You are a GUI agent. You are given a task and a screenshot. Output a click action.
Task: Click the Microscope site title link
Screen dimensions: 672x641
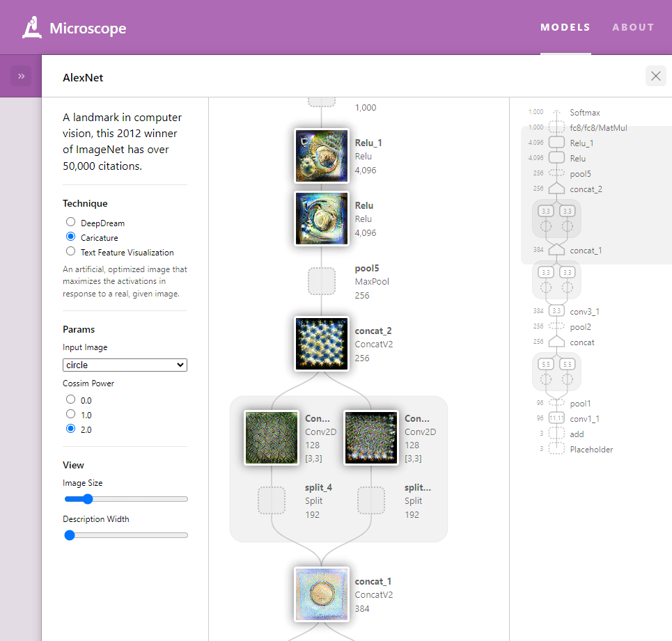coord(88,29)
